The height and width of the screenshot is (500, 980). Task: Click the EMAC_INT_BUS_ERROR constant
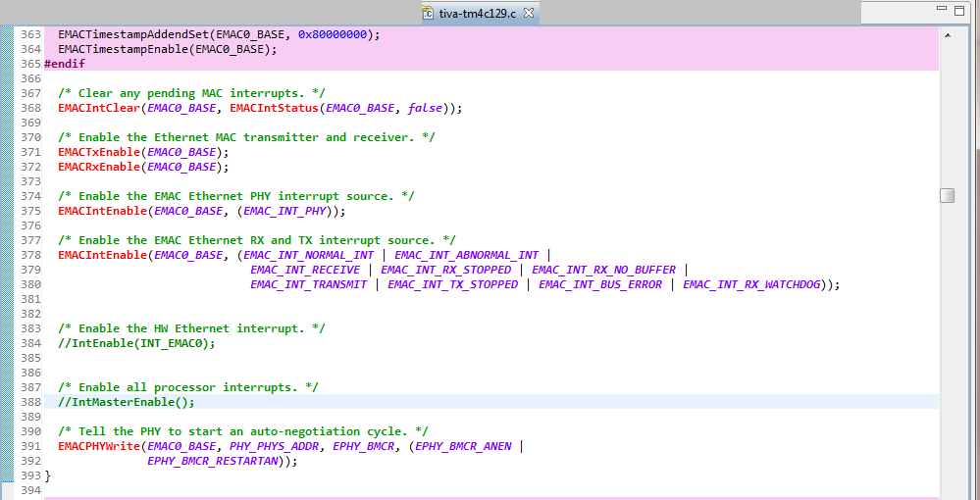pos(600,284)
